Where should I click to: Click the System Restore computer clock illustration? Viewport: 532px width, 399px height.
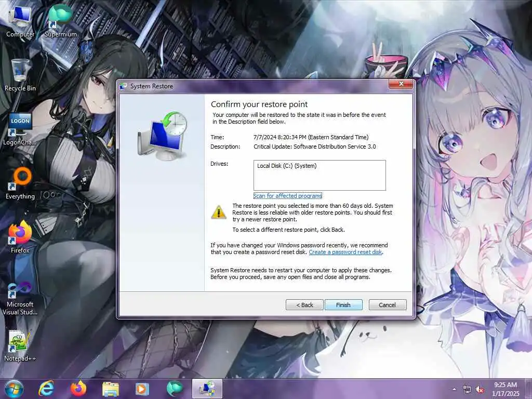coord(162,136)
